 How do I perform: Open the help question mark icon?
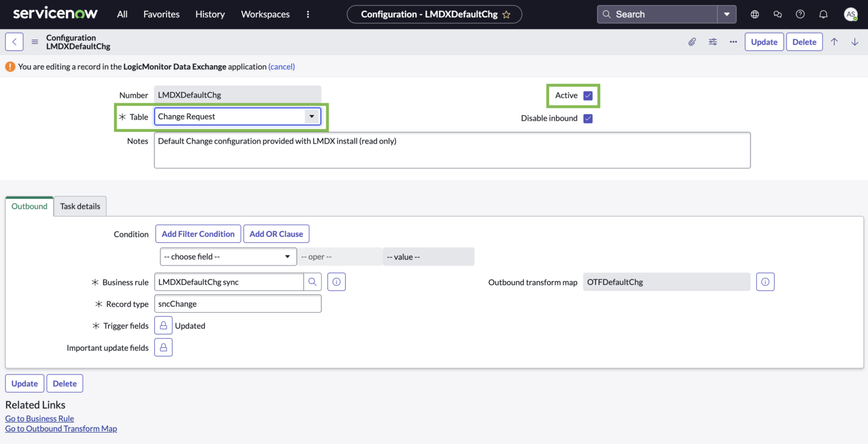[x=800, y=14]
